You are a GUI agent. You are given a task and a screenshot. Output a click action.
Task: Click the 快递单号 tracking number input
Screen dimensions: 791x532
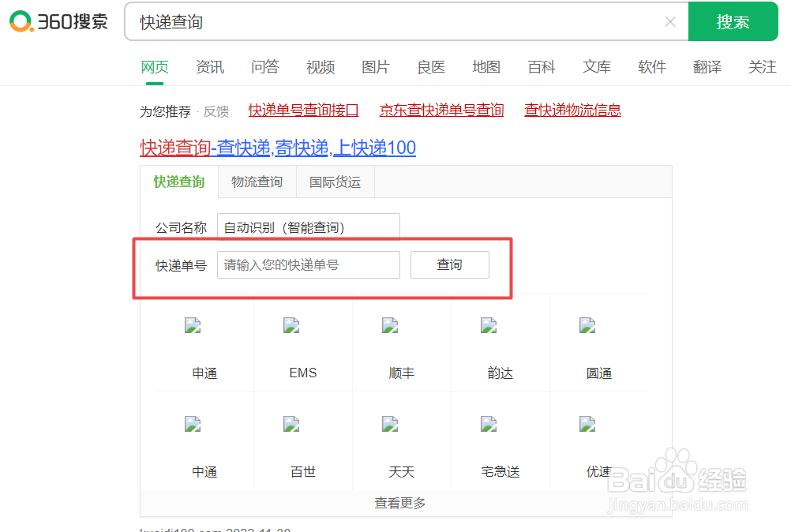coord(308,264)
